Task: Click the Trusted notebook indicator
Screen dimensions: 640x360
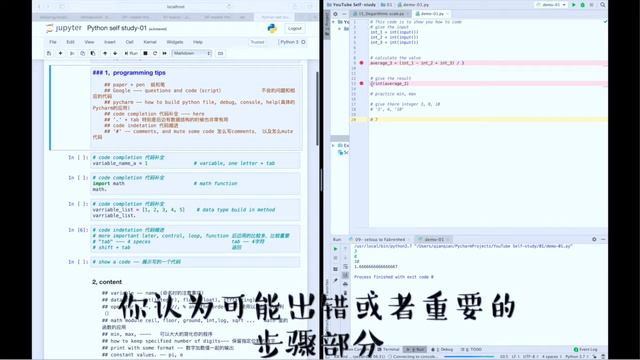Action: coord(257,42)
